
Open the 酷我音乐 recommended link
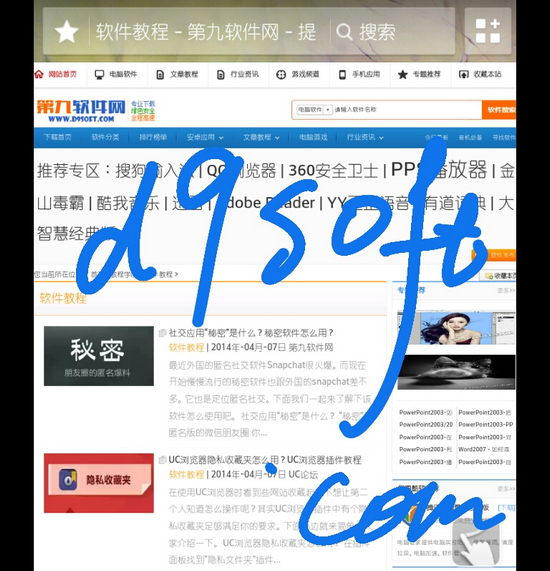(x=128, y=203)
